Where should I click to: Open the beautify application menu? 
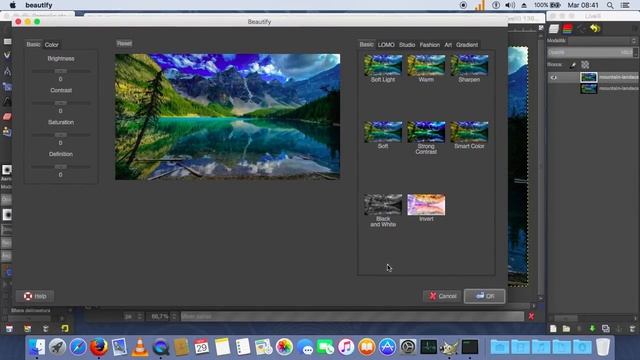39,5
